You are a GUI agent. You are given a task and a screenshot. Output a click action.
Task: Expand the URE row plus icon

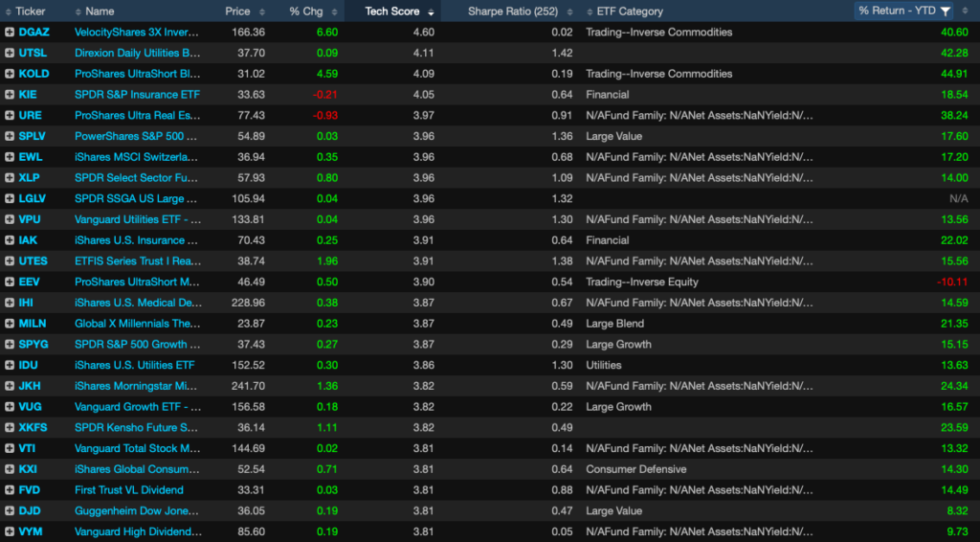click(x=10, y=116)
